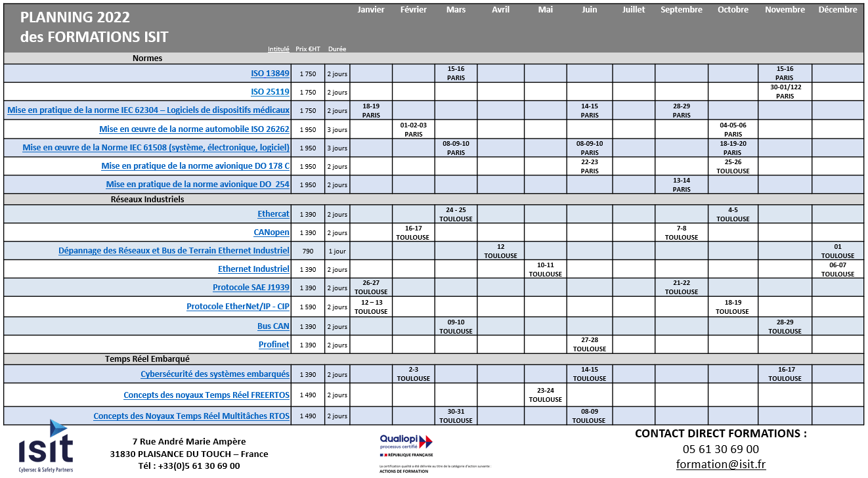This screenshot has width=868, height=478.
Task: Click the Temps Réel Embarqué section header
Action: coord(147,359)
